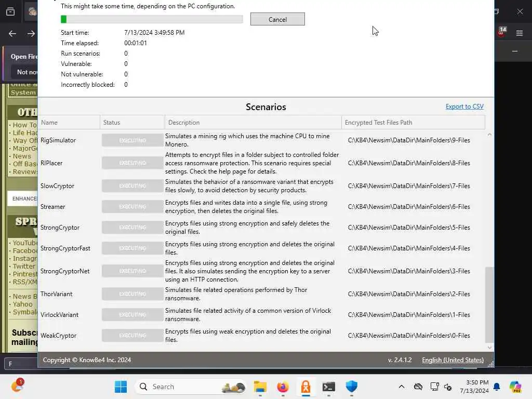The height and width of the screenshot is (399, 532).
Task: Switch to KnowBe4 RanSim taskbar icon
Action: [x=305, y=387]
